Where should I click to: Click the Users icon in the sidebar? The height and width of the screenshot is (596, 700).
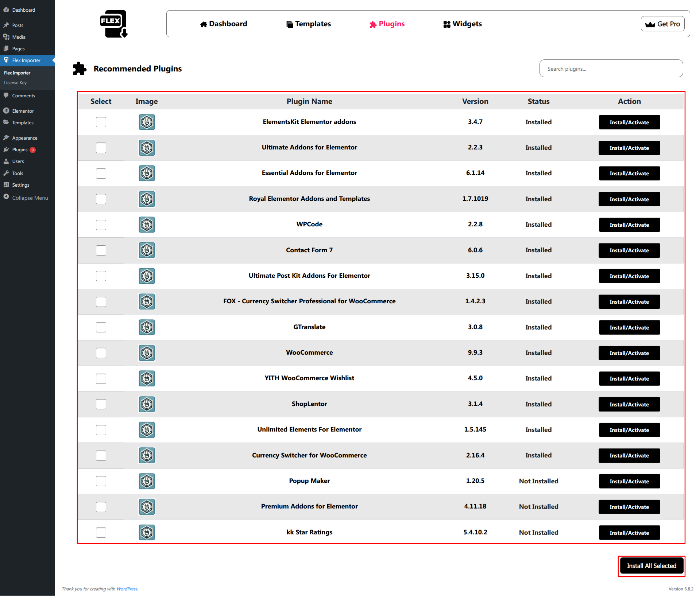(6, 161)
